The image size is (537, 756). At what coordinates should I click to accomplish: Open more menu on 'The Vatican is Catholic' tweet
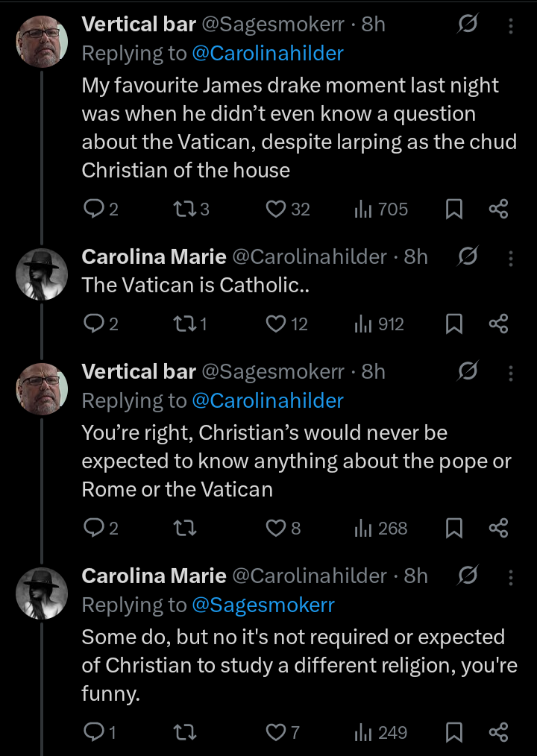click(x=511, y=258)
